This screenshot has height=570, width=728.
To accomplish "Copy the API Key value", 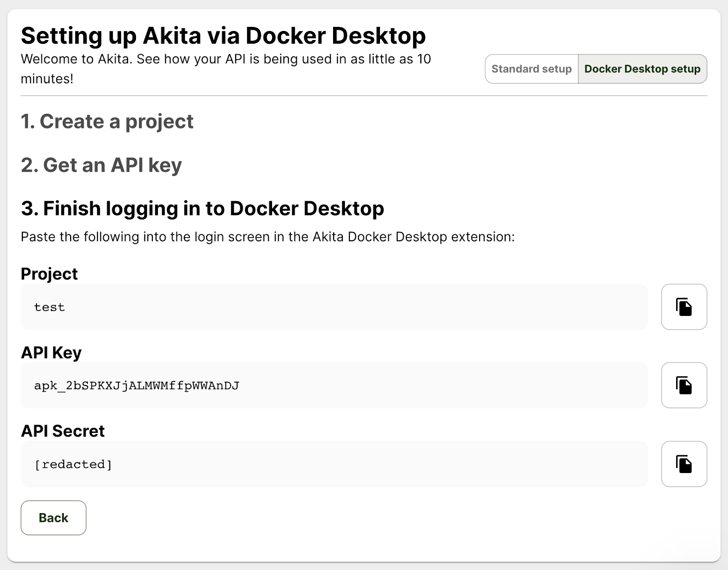I will tap(684, 385).
